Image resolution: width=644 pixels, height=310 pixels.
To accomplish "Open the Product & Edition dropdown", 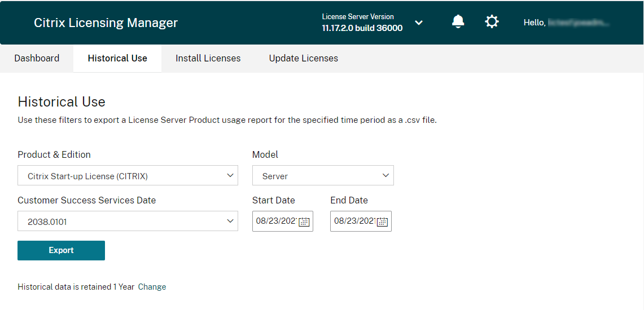I will click(128, 176).
